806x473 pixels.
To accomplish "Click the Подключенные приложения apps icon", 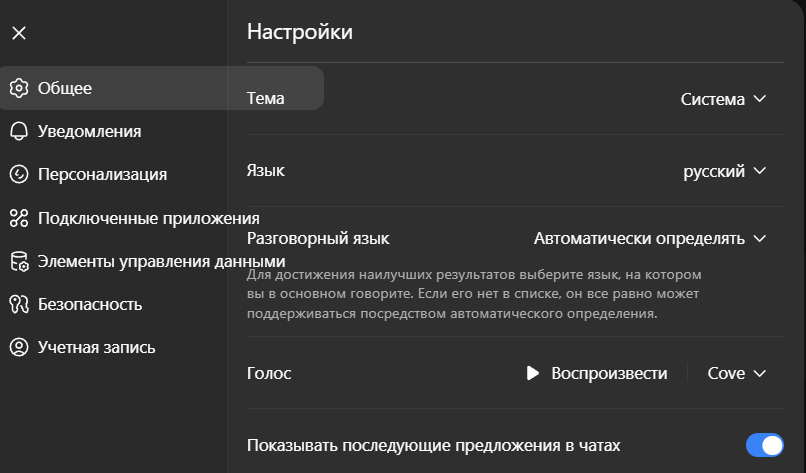I will pyautogui.click(x=19, y=218).
